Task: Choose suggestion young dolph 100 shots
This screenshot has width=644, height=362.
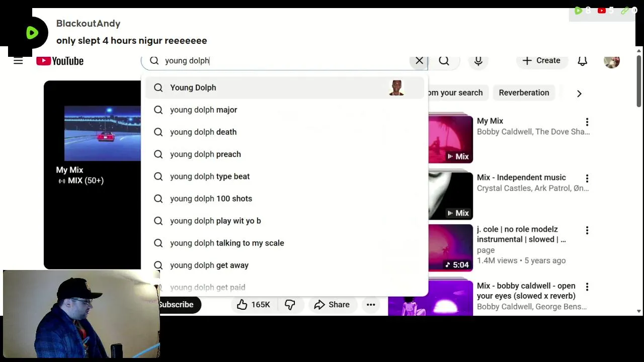Action: (x=285, y=199)
